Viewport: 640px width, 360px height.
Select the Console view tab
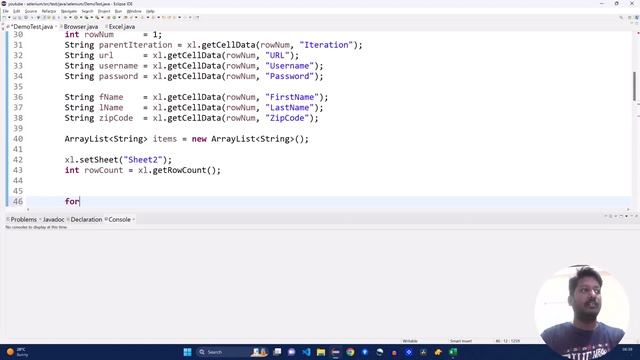pos(119,220)
